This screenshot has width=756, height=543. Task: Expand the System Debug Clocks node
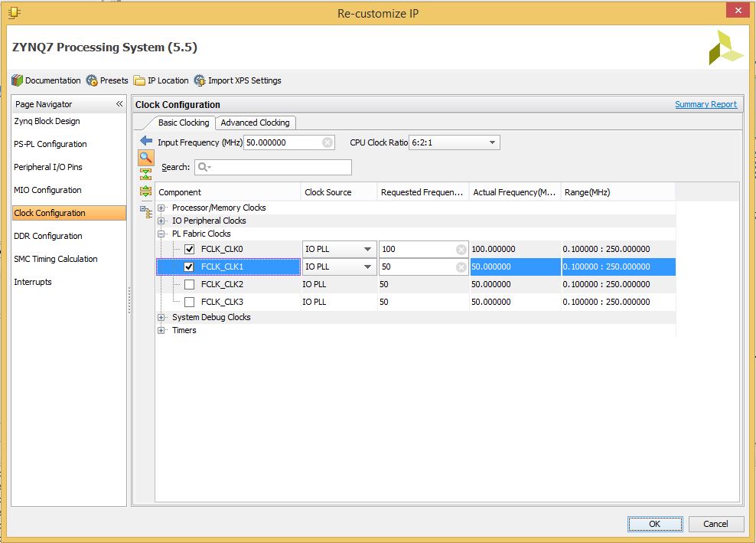[161, 317]
